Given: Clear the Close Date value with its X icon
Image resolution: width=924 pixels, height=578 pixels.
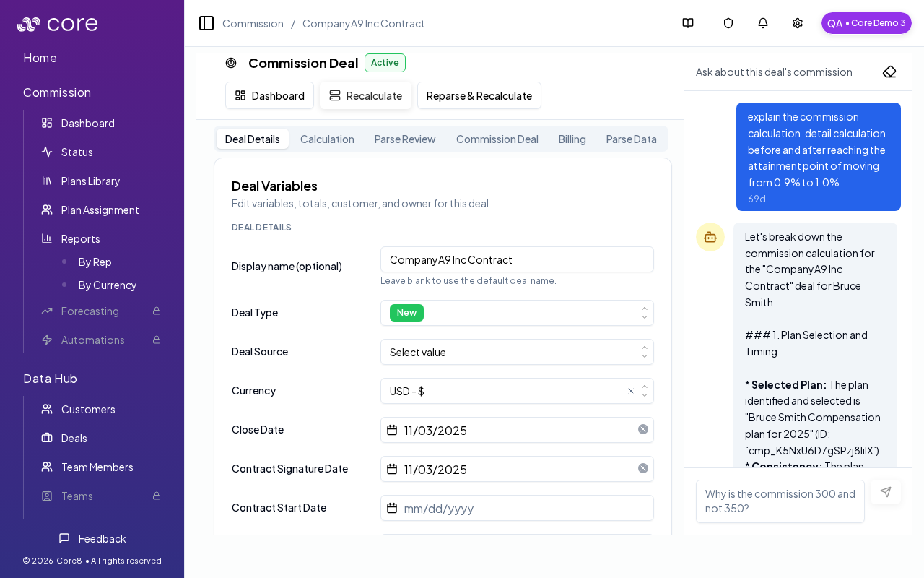Looking at the screenshot, I should [642, 428].
